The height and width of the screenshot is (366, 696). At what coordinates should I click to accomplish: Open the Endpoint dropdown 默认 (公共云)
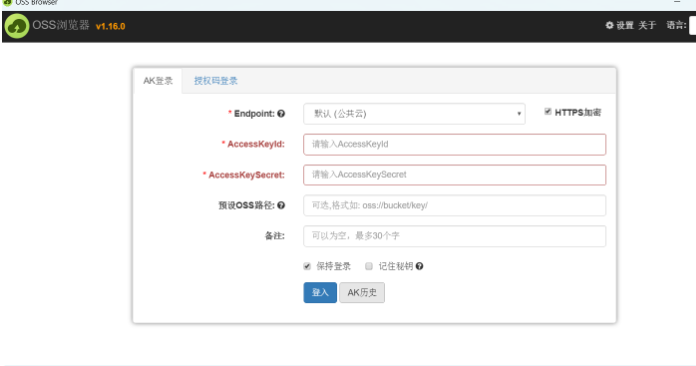[x=414, y=114]
